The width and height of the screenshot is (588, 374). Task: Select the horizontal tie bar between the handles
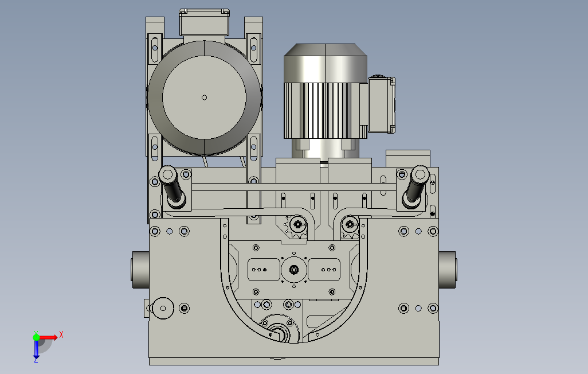[294, 187]
